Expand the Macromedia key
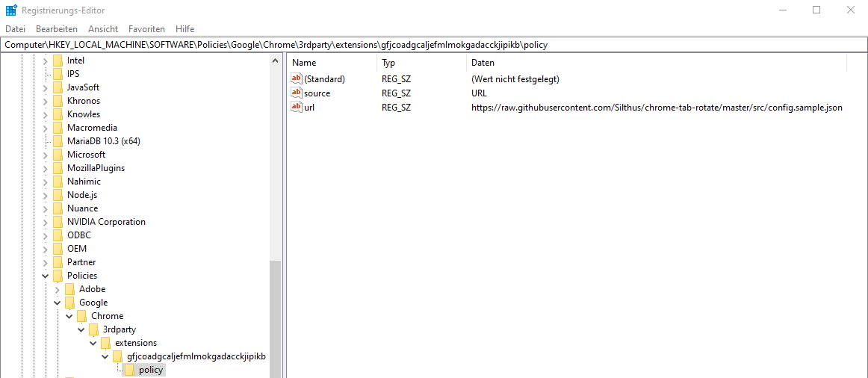This screenshot has width=868, height=378. [x=46, y=128]
